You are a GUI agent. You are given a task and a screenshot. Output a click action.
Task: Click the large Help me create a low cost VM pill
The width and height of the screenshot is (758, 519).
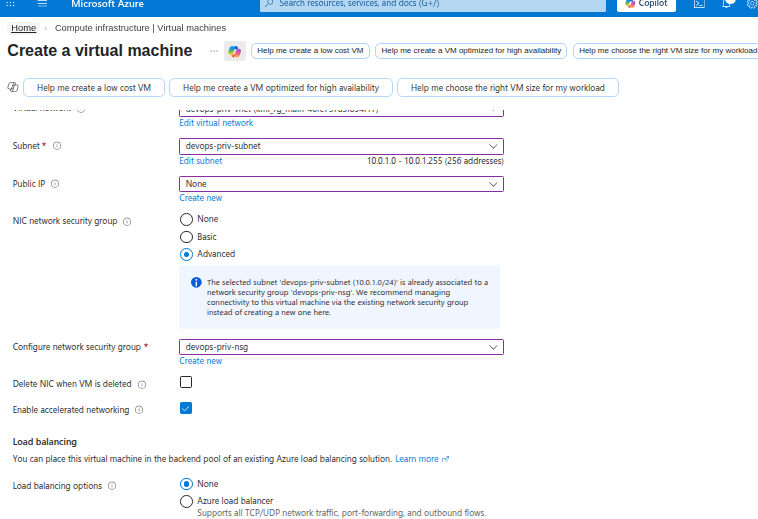click(94, 88)
